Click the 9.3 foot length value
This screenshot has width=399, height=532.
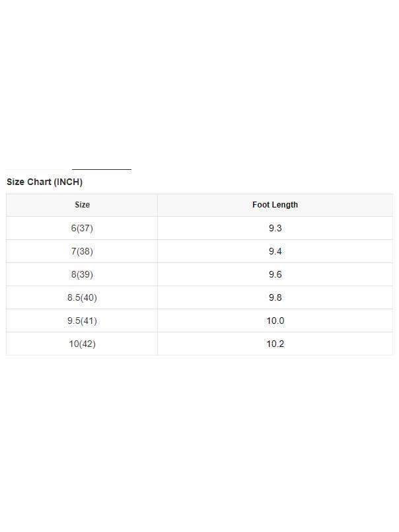click(x=275, y=228)
